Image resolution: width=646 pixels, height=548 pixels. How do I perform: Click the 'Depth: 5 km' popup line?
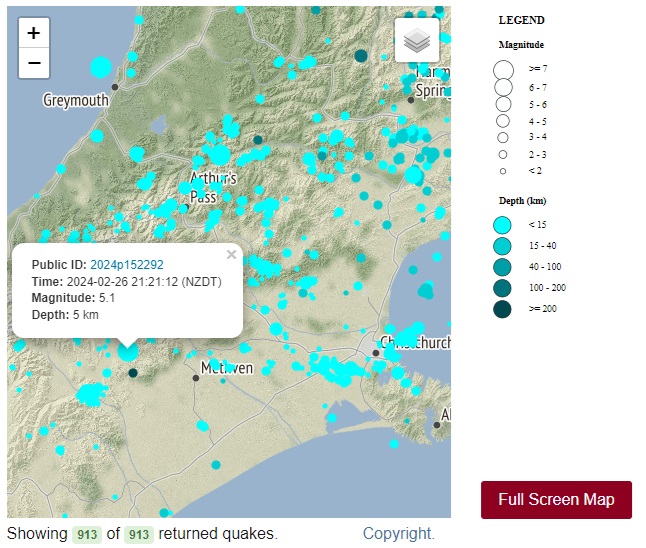pyautogui.click(x=65, y=315)
